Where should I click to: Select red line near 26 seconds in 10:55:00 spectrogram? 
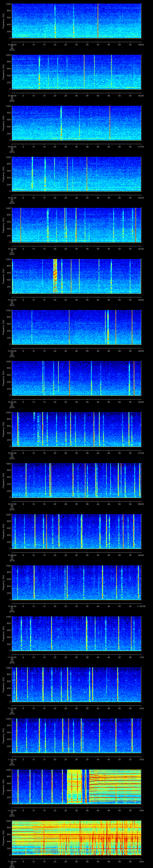click(x=70, y=378)
